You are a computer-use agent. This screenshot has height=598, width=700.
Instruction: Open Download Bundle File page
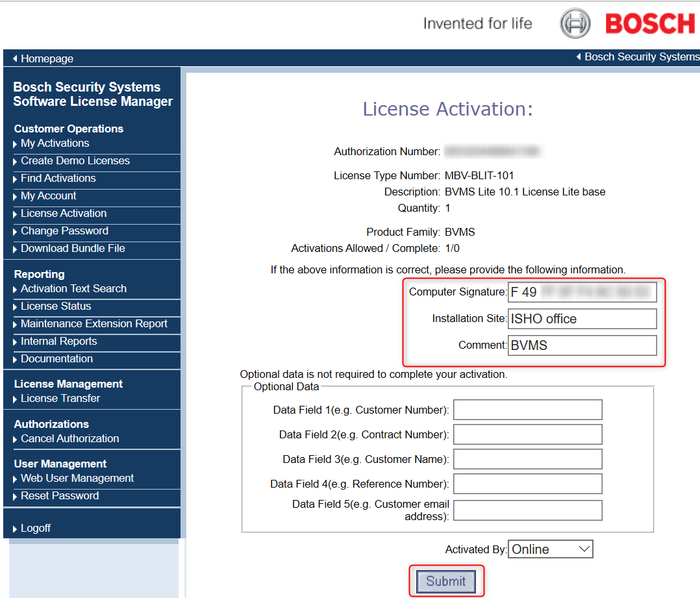pyautogui.click(x=73, y=249)
